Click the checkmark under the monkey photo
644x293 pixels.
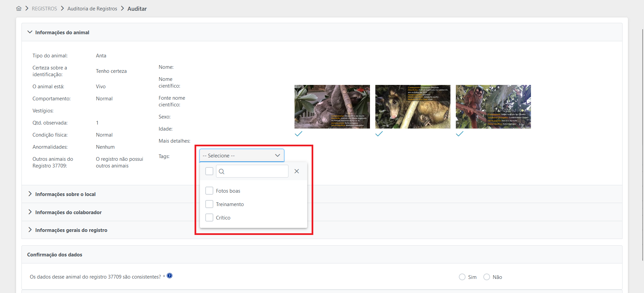pyautogui.click(x=460, y=134)
